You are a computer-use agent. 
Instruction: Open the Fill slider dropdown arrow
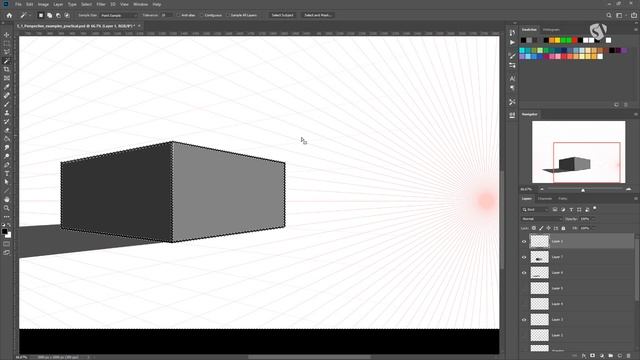coord(593,228)
